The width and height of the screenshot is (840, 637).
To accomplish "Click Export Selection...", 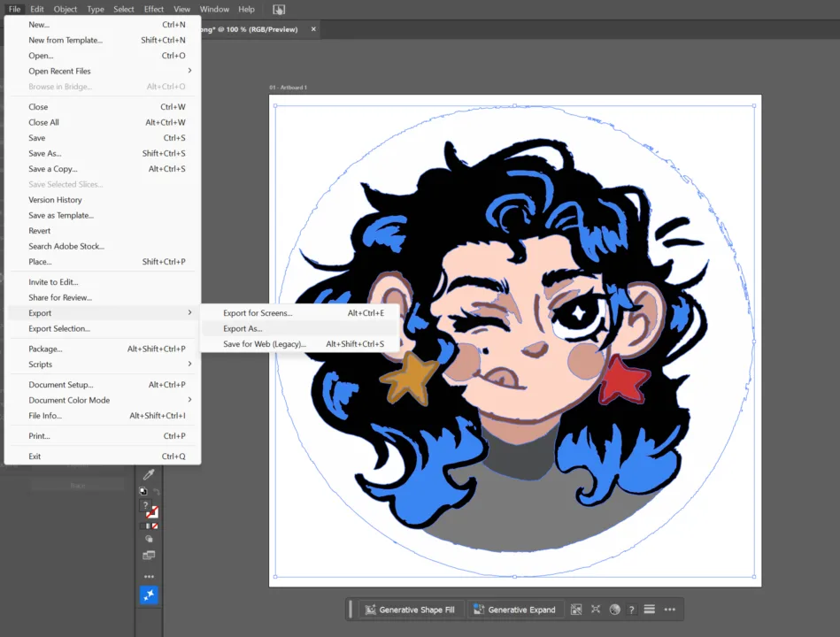I will pos(103,328).
